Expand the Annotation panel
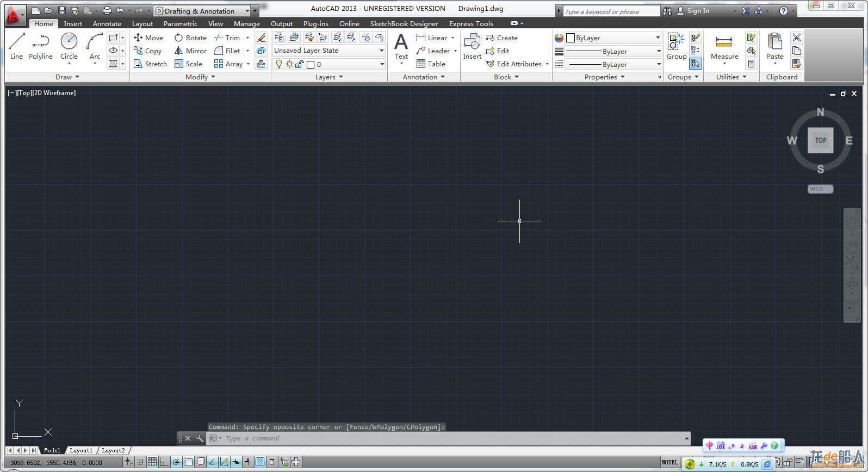The height and width of the screenshot is (472, 868). coord(424,77)
